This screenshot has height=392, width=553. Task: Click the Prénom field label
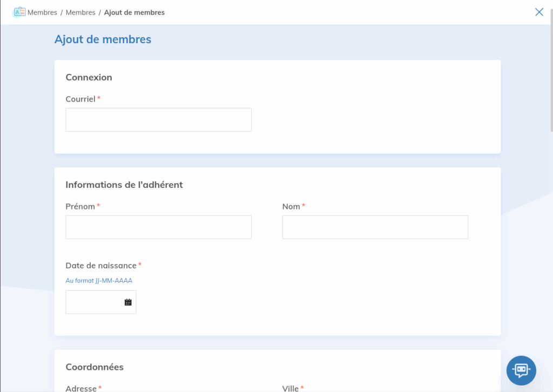[80, 207]
